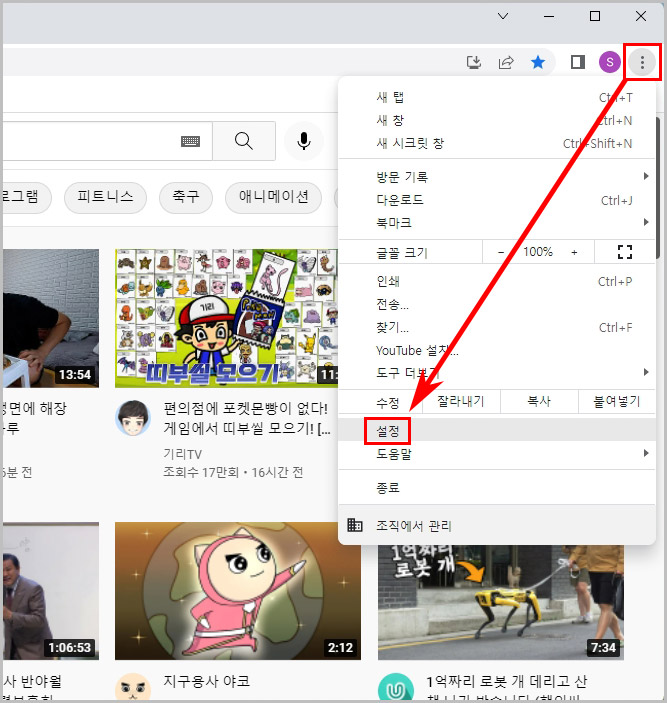667x703 pixels.
Task: Expand the 북마크 submenu arrow
Action: (x=646, y=222)
